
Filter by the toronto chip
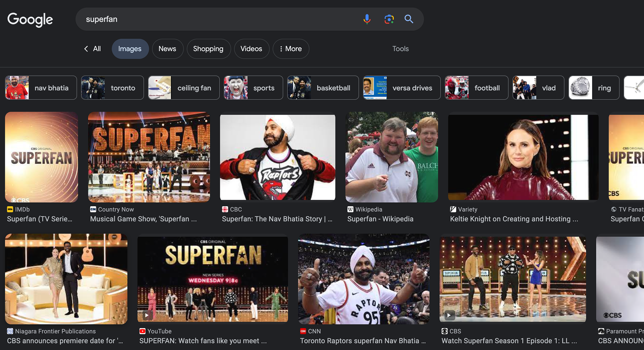click(112, 88)
